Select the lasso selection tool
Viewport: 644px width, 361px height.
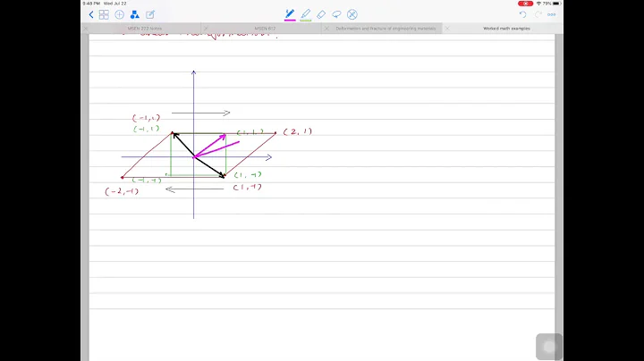click(x=337, y=15)
